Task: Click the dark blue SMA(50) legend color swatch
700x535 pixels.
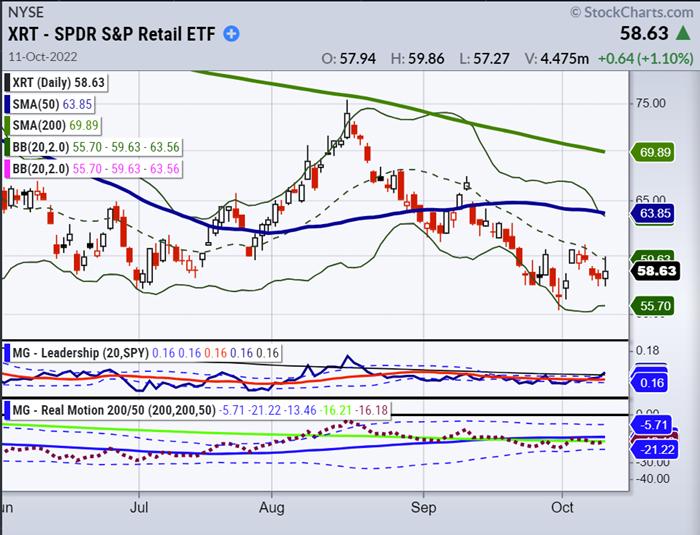Action: click(x=7, y=104)
